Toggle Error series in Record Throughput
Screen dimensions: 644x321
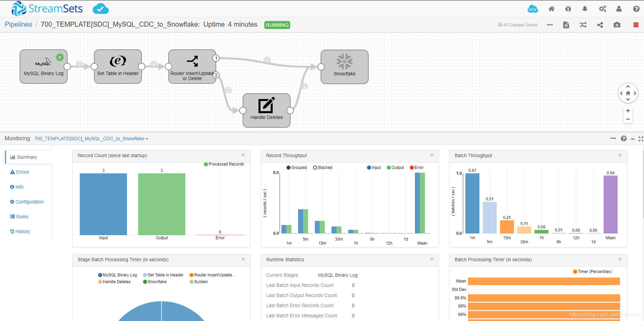click(417, 168)
